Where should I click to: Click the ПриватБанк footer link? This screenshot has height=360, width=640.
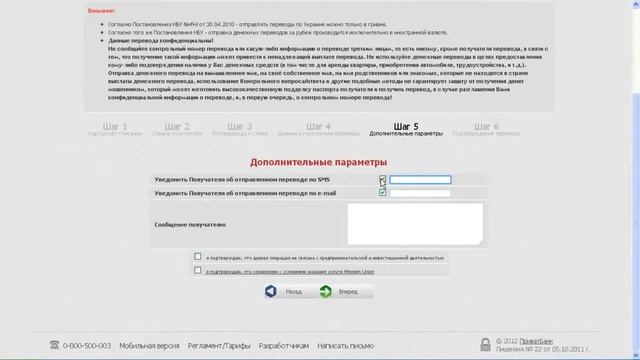pyautogui.click(x=536, y=341)
